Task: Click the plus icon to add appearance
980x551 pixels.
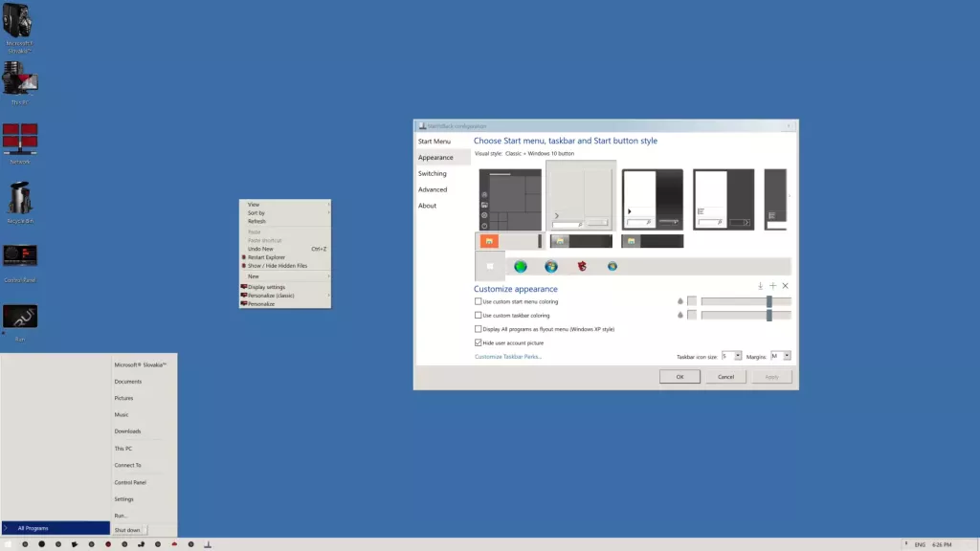Action: pyautogui.click(x=772, y=286)
